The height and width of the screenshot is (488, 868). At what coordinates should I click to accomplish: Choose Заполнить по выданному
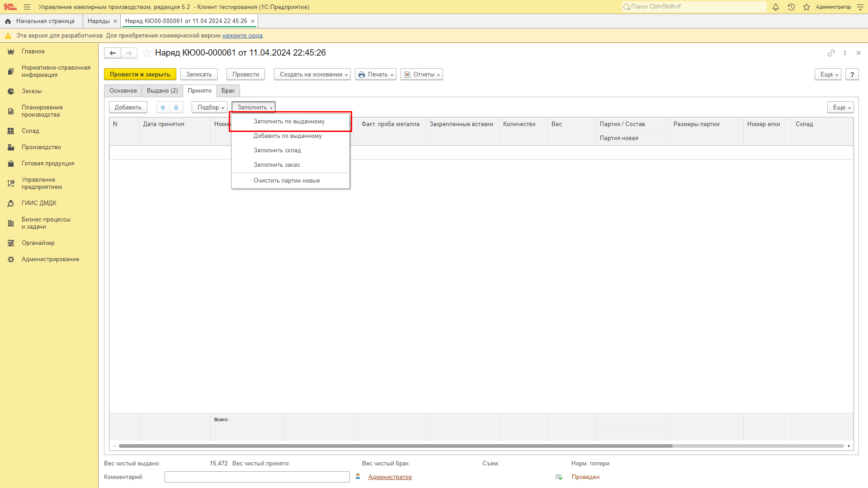click(x=290, y=122)
